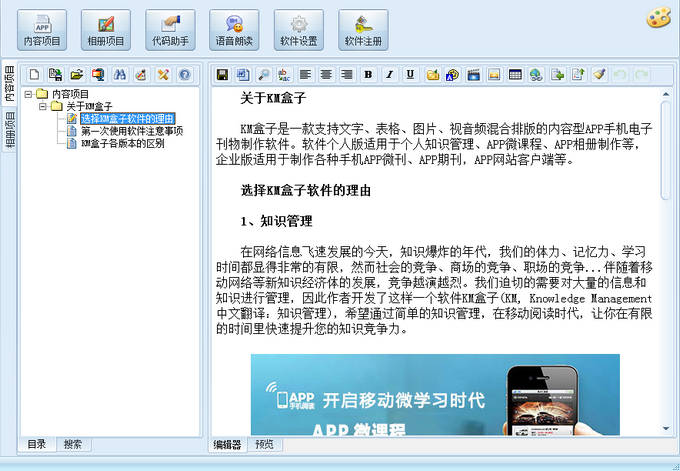680x471 pixels.
Task: Click the binoculars find icon
Action: coord(119,75)
